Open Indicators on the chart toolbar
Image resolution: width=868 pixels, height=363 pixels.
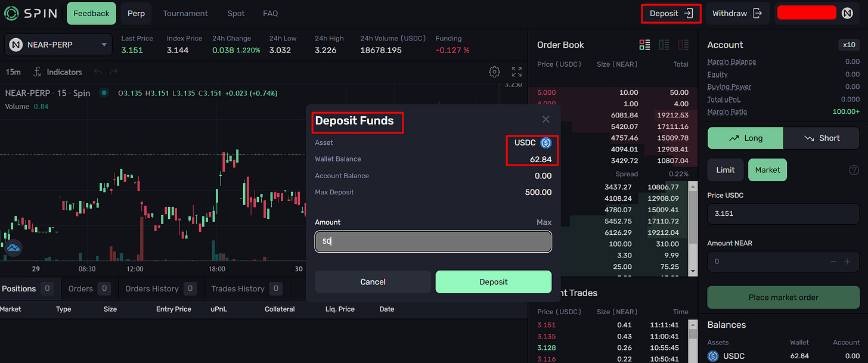pyautogui.click(x=63, y=72)
